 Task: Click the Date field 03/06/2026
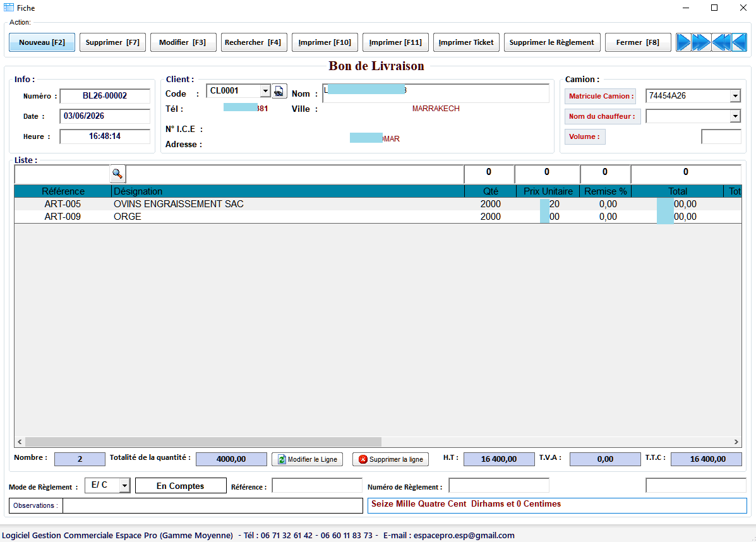coord(105,116)
